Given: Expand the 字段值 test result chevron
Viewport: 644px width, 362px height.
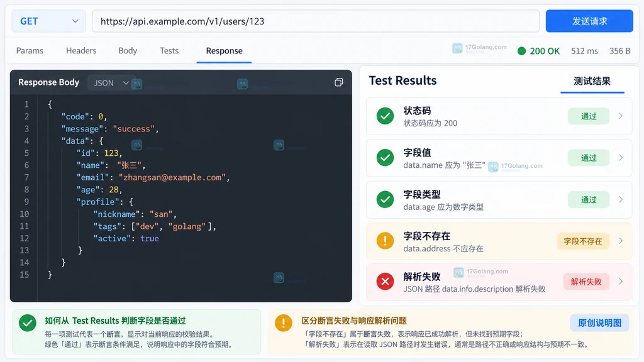Looking at the screenshot, I should coord(621,158).
